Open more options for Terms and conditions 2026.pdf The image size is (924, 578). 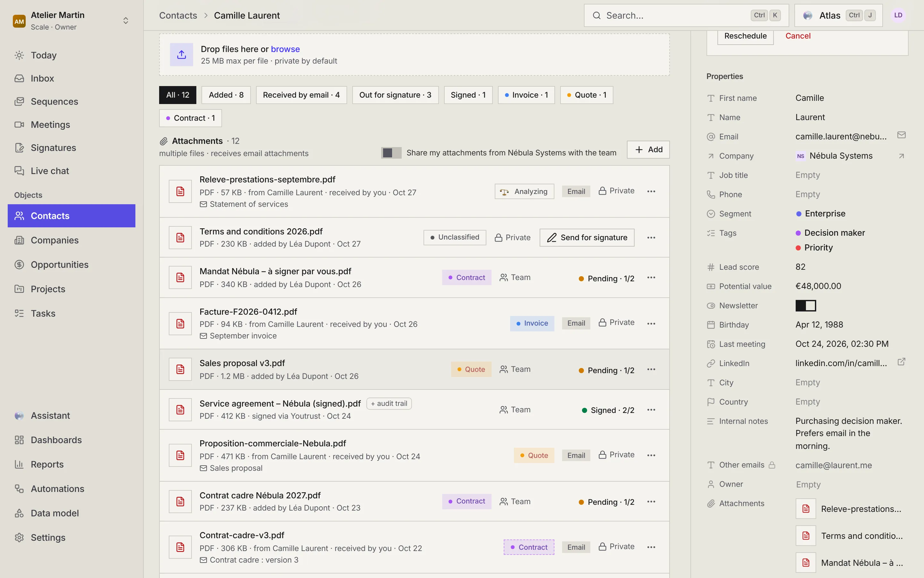[x=651, y=237]
